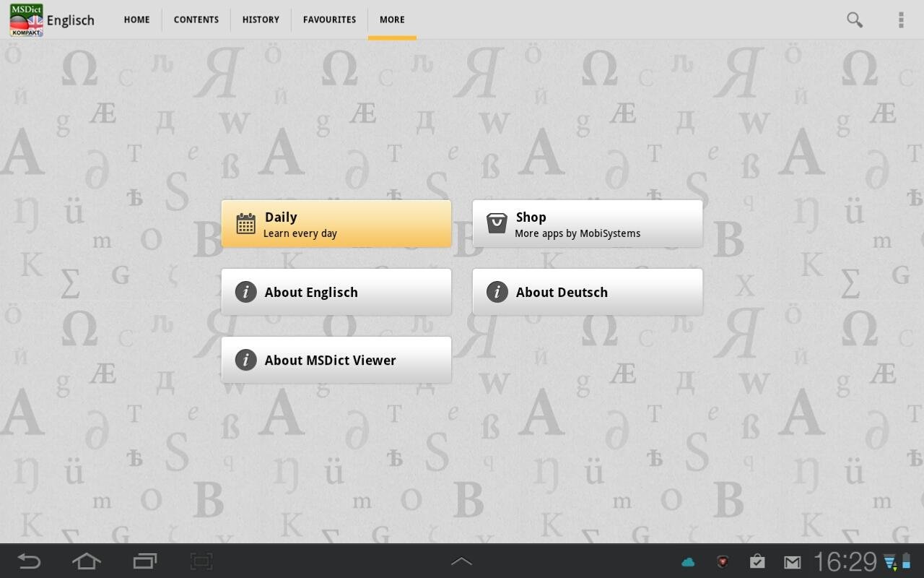The height and width of the screenshot is (578, 924).
Task: Open the store bag notification icon
Action: 757,561
